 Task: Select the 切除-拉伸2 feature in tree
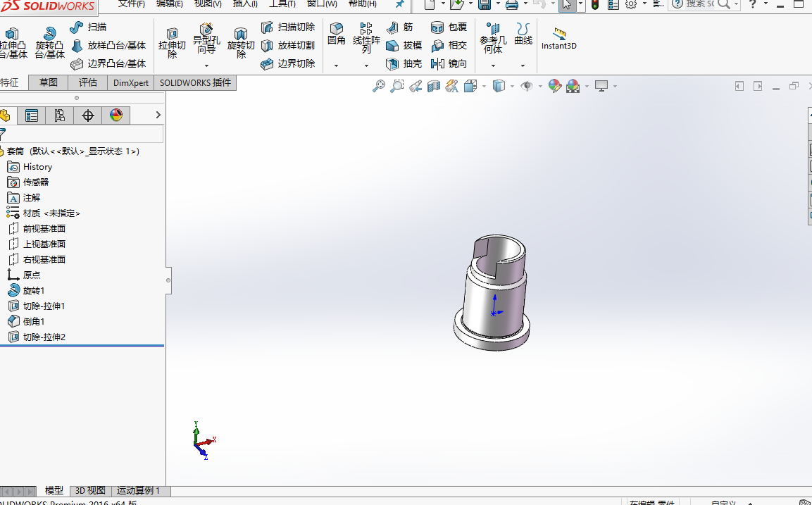pyautogui.click(x=44, y=337)
